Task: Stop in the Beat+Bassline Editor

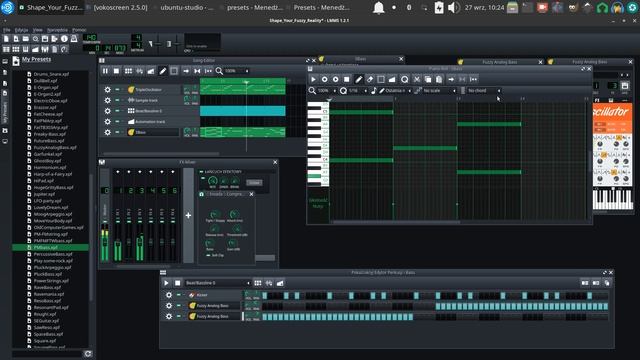Action: [178, 283]
